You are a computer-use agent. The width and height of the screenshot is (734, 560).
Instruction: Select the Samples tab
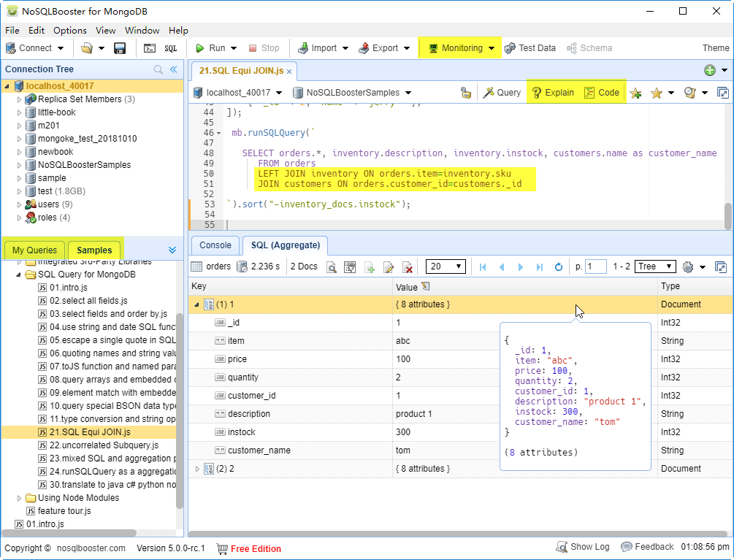point(94,250)
